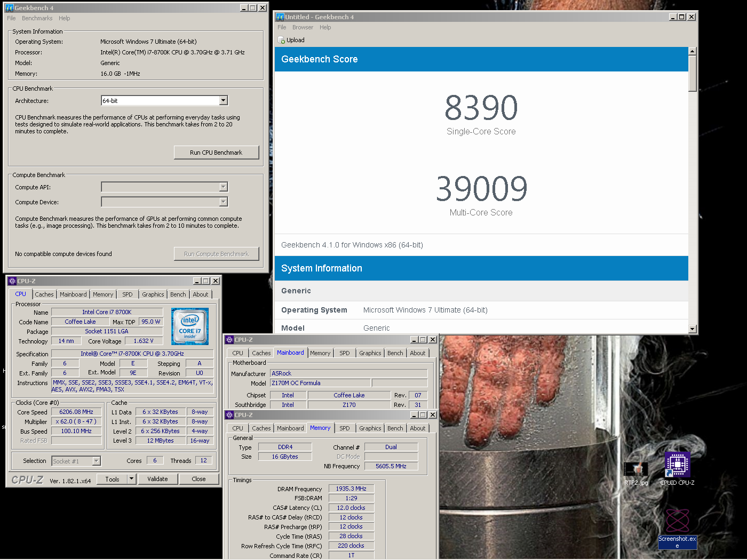Open Help menu in Geekbench 4 main window
Image resolution: width=747 pixels, height=560 pixels.
coord(65,18)
